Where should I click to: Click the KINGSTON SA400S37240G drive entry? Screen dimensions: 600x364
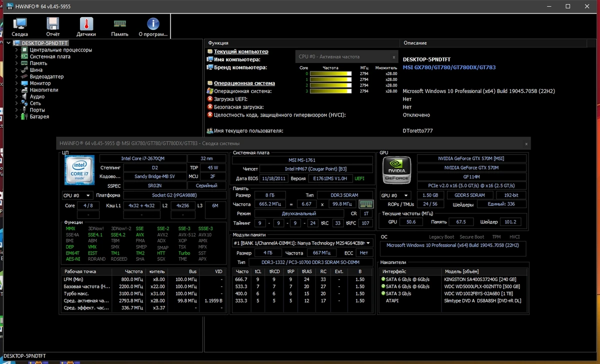[x=480, y=279]
